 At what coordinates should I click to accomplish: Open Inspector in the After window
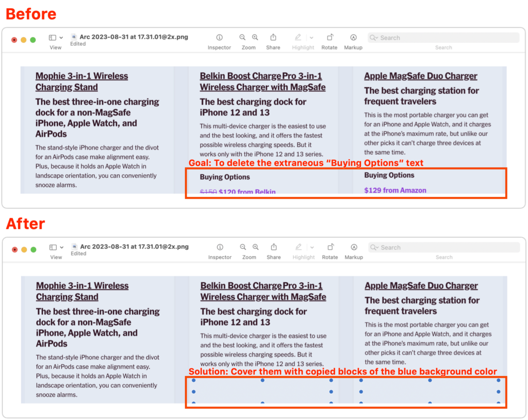(x=220, y=247)
